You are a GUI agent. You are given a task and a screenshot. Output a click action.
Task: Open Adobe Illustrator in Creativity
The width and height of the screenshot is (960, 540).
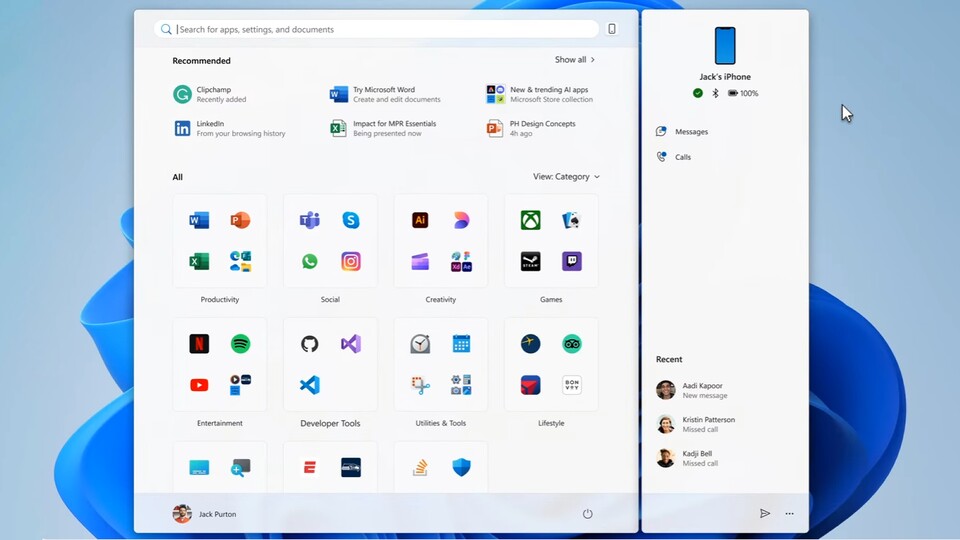point(420,220)
